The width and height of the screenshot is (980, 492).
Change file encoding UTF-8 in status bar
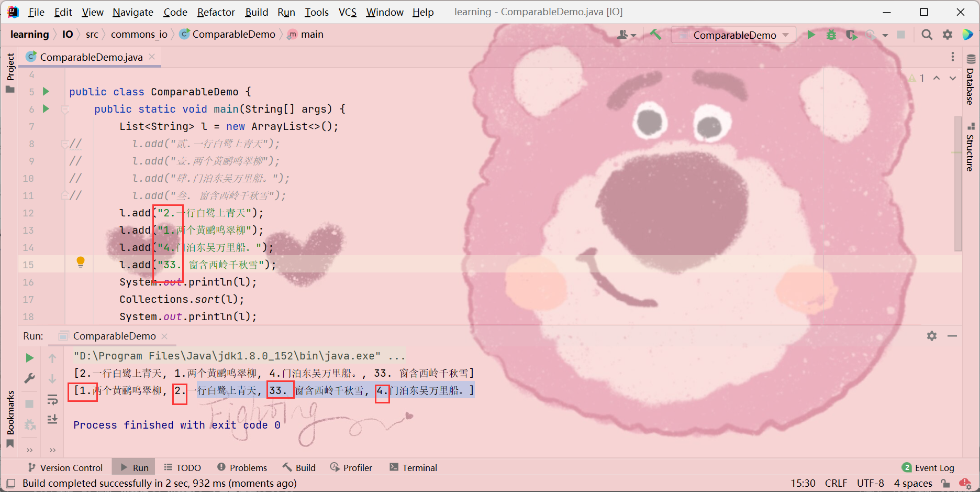coord(871,483)
